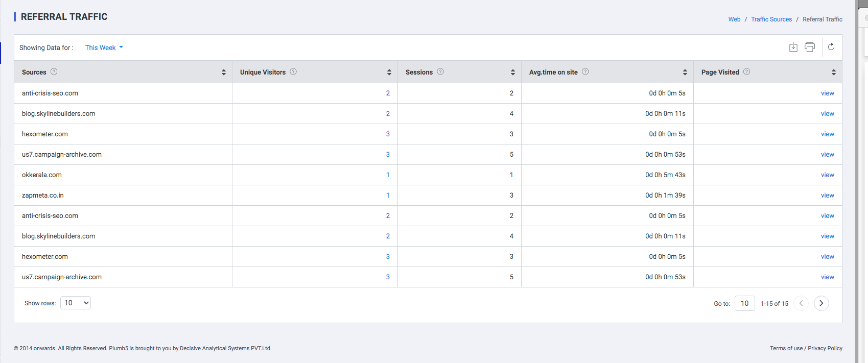Sort table by Unique Visitors arrows
The height and width of the screenshot is (363, 868).
pyautogui.click(x=389, y=72)
